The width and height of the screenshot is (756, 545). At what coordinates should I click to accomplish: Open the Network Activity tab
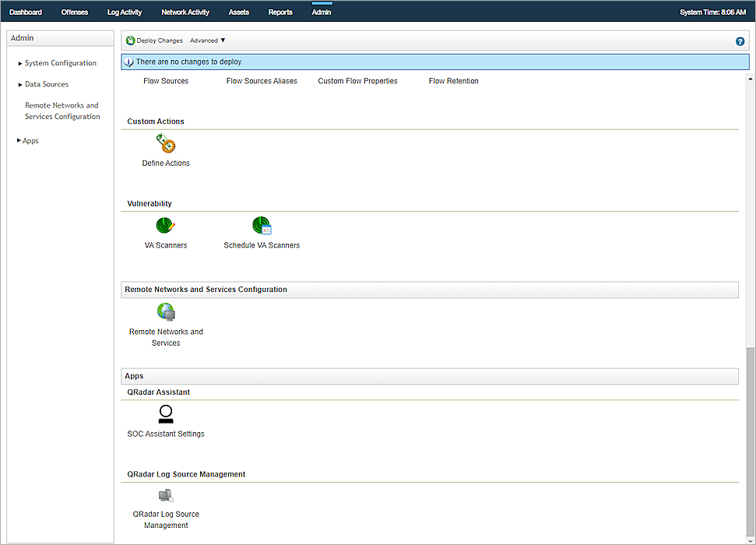click(x=185, y=12)
